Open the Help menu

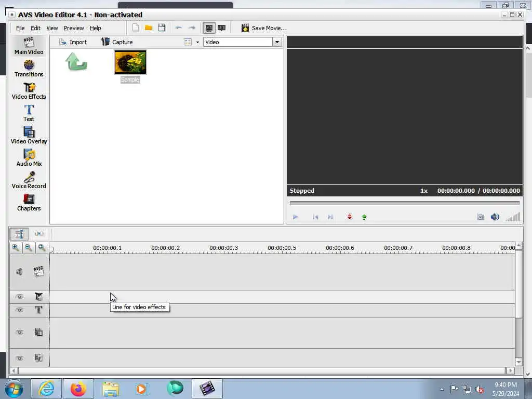96,28
